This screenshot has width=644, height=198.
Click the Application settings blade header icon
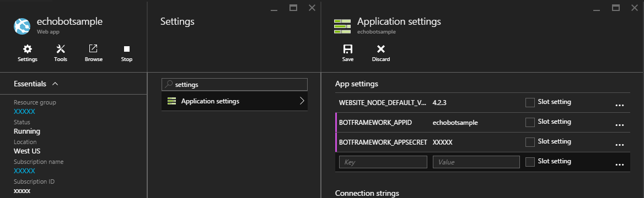tap(342, 26)
